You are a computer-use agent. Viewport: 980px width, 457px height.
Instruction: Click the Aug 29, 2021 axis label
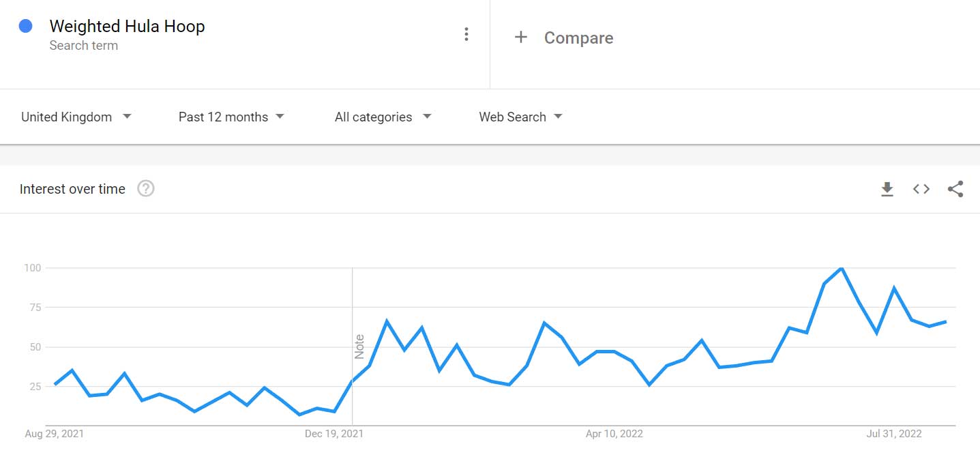54,434
